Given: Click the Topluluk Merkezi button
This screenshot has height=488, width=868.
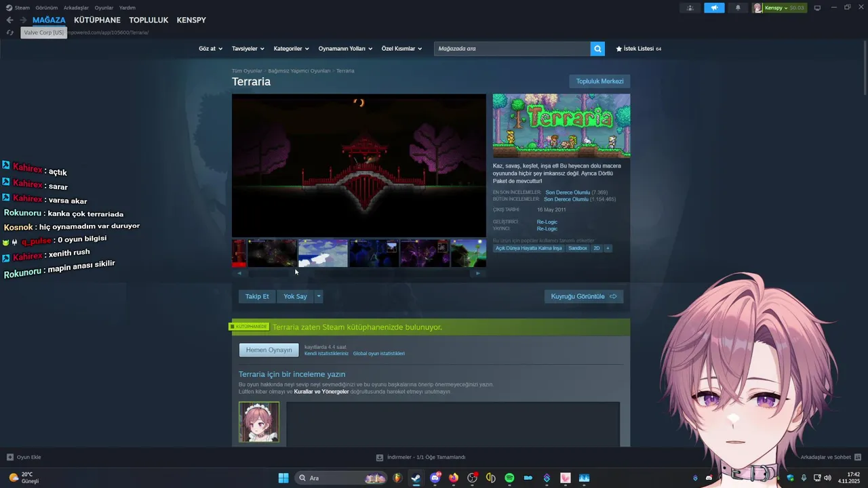Looking at the screenshot, I should pyautogui.click(x=599, y=81).
